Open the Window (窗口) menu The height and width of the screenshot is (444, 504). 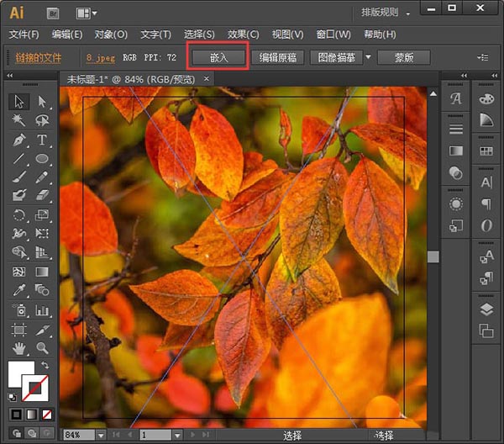[x=333, y=34]
